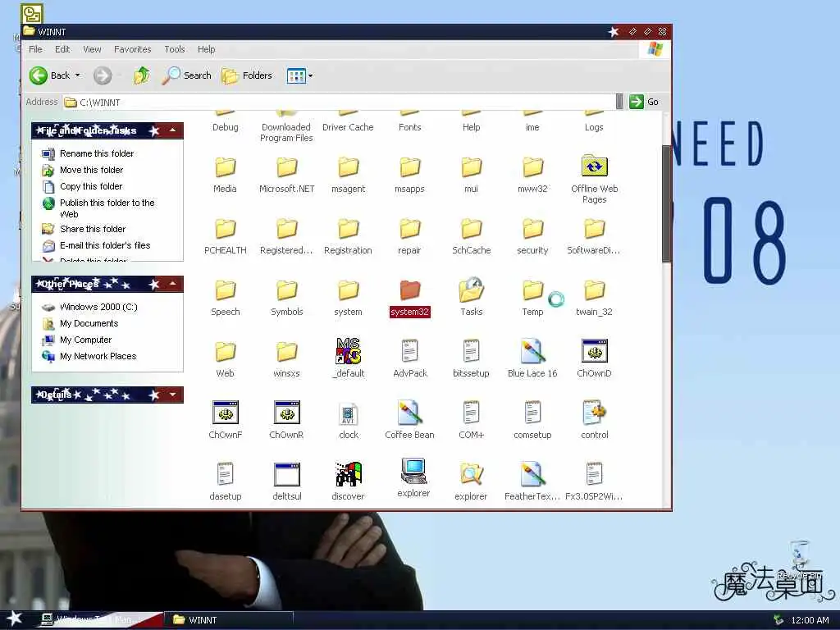Click the 12:00 AM system clock
840x630 pixels.
click(810, 620)
